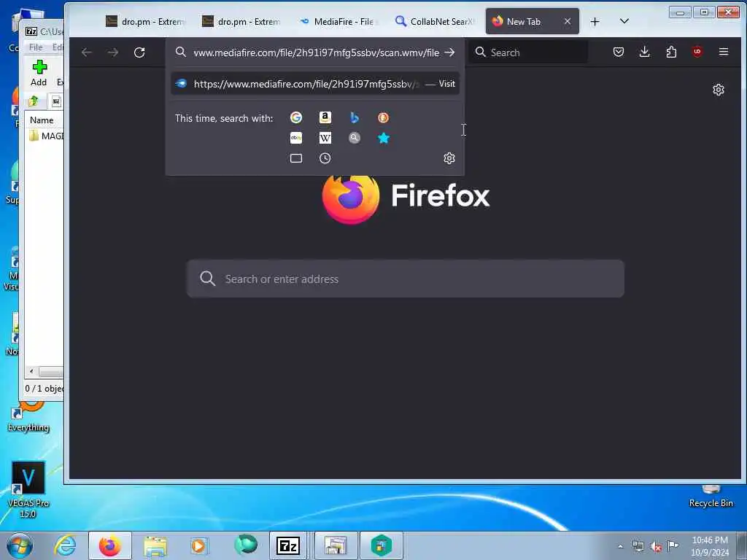Open Windows Start menu
This screenshot has width=747, height=560.
point(20,545)
